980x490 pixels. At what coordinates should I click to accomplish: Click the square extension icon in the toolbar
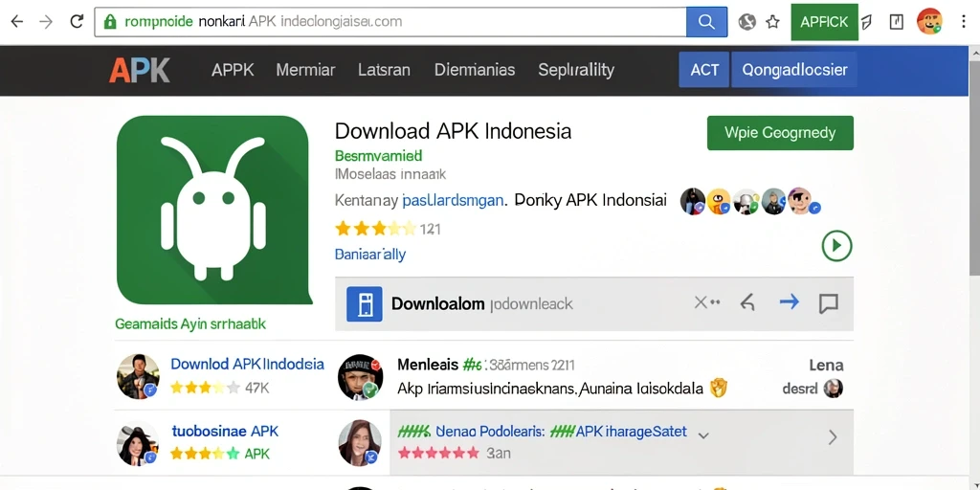(896, 22)
